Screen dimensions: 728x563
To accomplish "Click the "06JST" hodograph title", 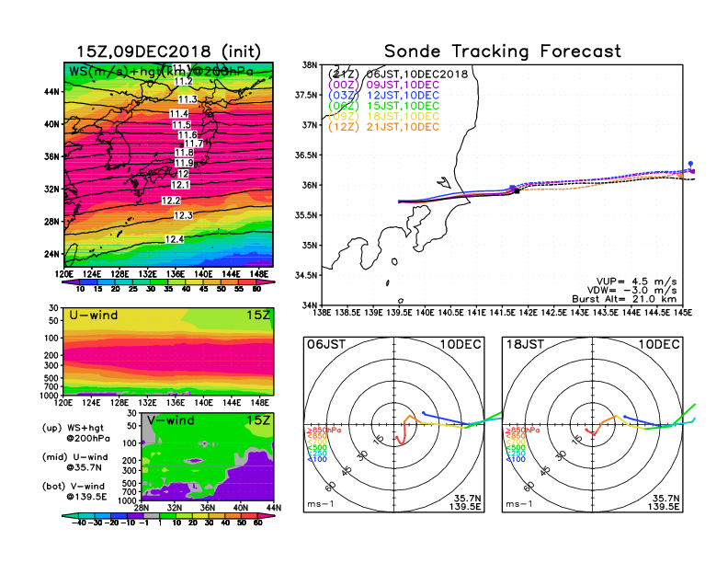I will pos(326,344).
